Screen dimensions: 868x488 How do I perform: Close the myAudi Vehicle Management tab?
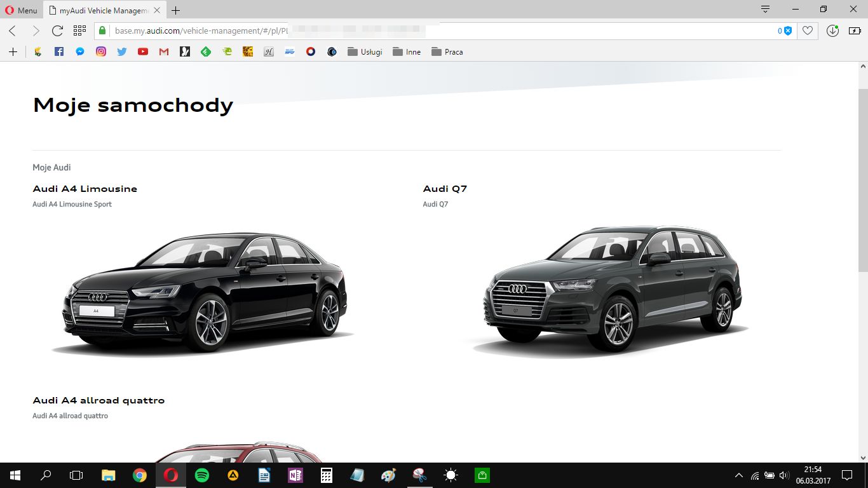pyautogui.click(x=157, y=10)
